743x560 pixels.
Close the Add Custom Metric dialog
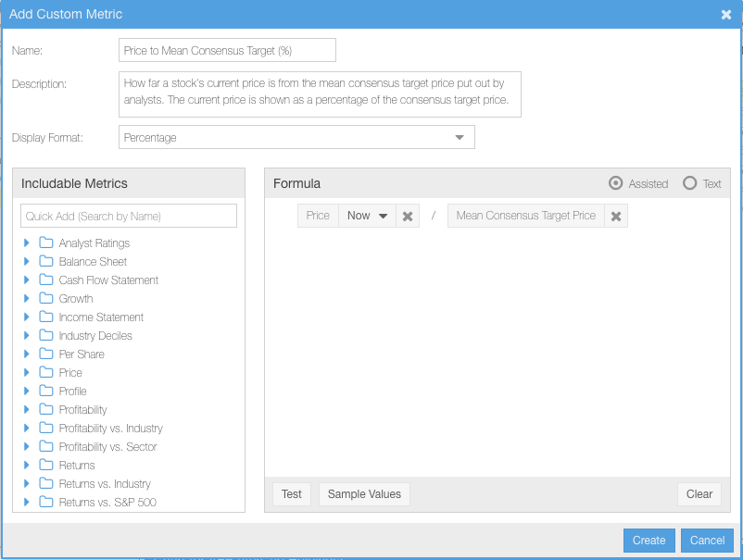pyautogui.click(x=726, y=15)
